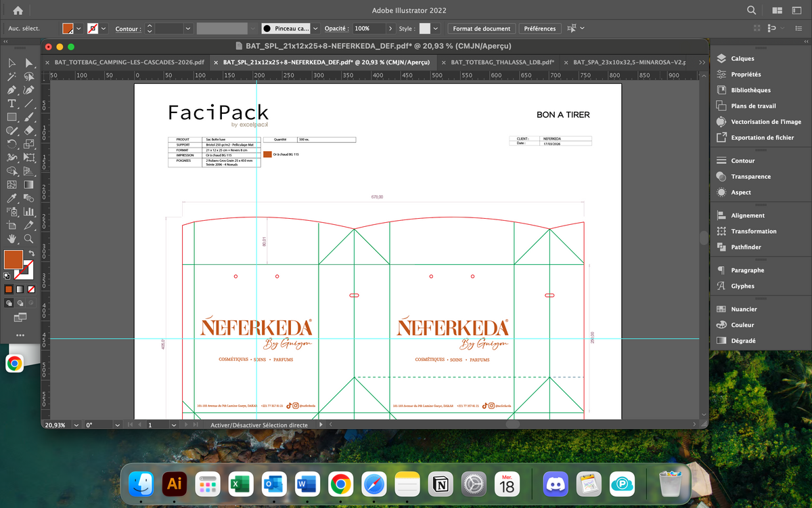Activate the Zoom magnifier tool
The height and width of the screenshot is (508, 812).
[x=29, y=238]
